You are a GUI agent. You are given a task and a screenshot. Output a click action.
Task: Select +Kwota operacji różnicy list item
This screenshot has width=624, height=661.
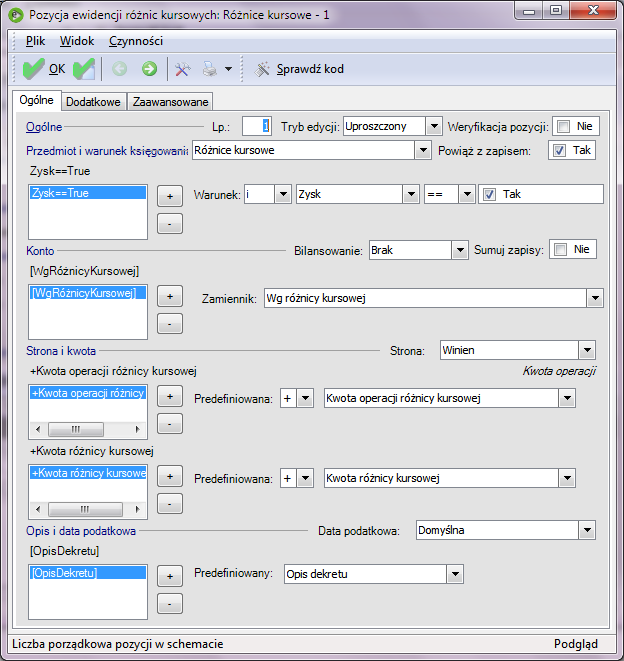coord(88,393)
